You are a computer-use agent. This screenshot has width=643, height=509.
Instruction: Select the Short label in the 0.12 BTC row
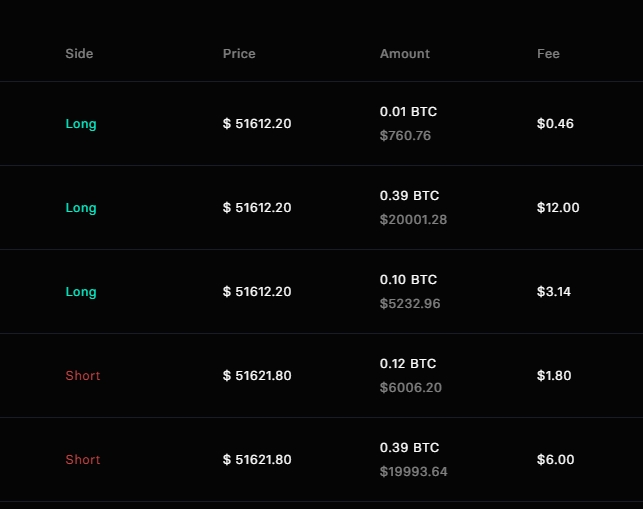(83, 376)
